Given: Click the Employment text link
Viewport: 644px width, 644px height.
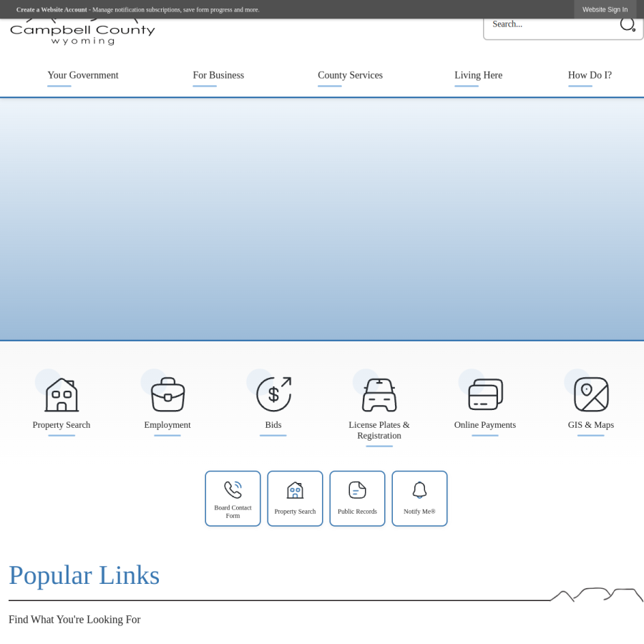Looking at the screenshot, I should pos(167,424).
